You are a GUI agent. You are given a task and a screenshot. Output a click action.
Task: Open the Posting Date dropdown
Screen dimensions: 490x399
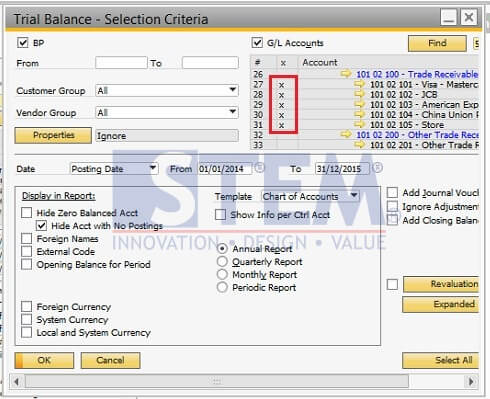tap(153, 168)
